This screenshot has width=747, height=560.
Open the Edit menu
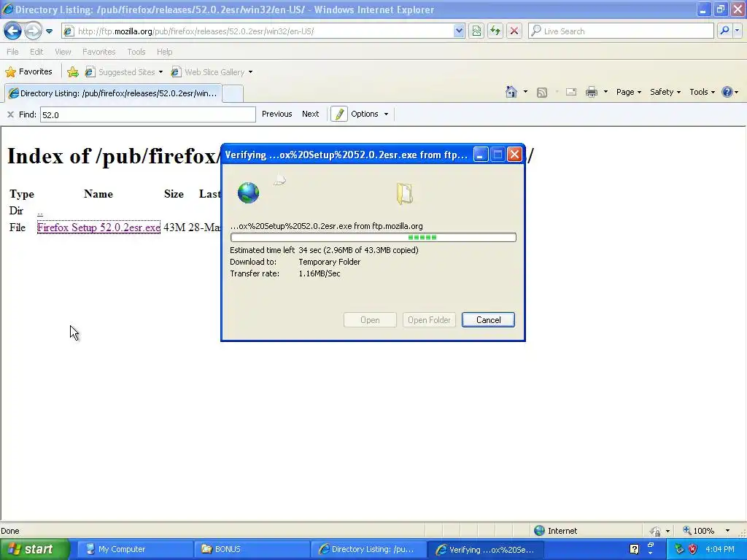[x=36, y=52]
